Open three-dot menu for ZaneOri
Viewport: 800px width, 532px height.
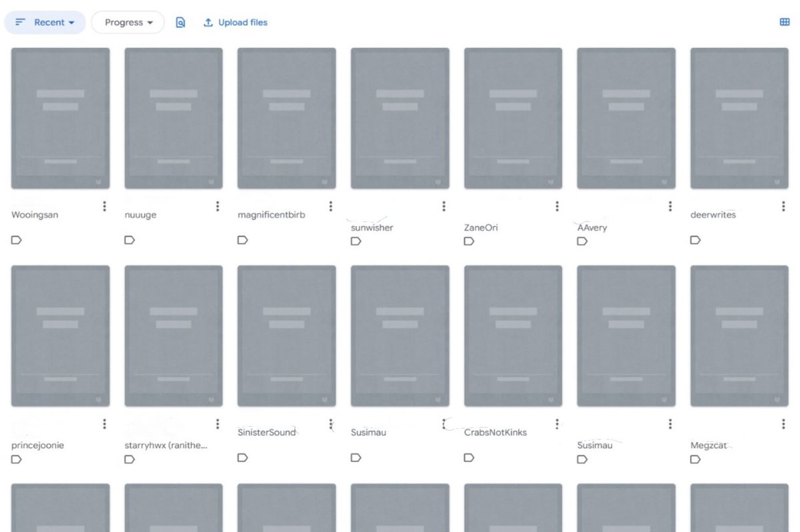(557, 207)
